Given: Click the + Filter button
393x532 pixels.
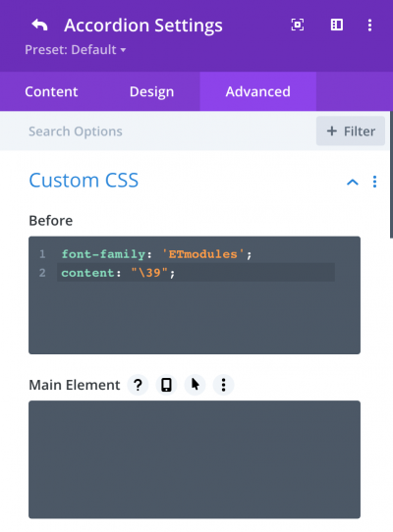Looking at the screenshot, I should click(351, 131).
